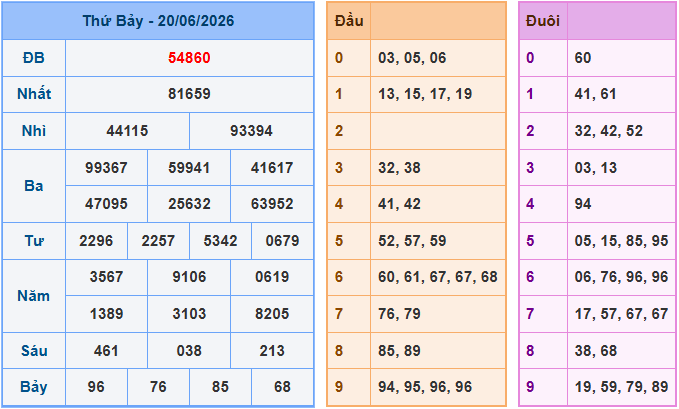
Task: Select Đuôi values "03, 13"
Action: [x=596, y=168]
